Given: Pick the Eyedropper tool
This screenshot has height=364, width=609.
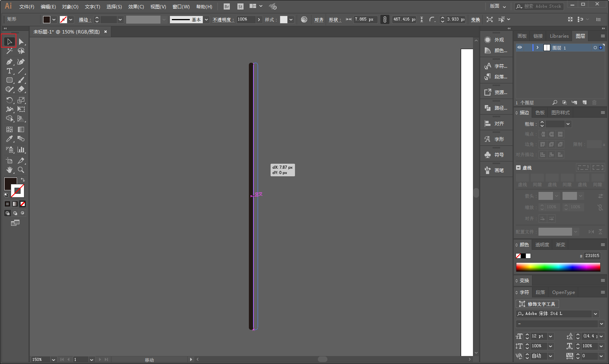Looking at the screenshot, I should 9,139.
